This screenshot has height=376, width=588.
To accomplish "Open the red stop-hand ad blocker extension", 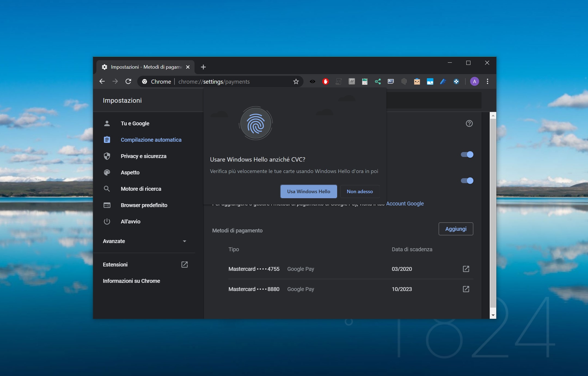I will coord(326,81).
